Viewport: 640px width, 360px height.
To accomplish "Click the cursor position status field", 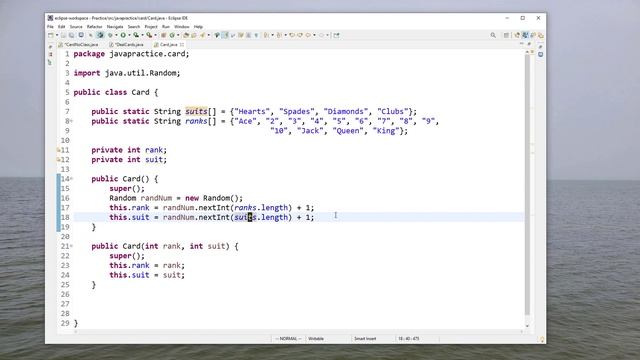I will pos(409,339).
